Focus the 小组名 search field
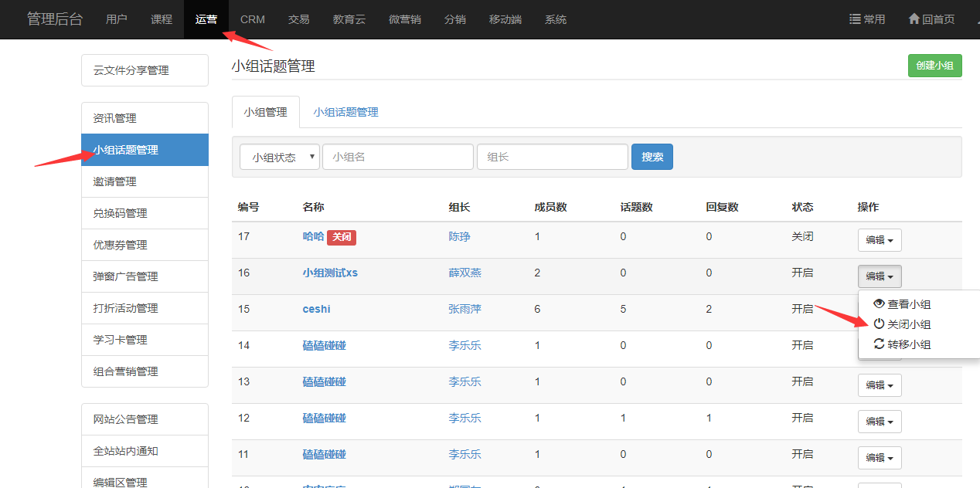 (x=397, y=157)
